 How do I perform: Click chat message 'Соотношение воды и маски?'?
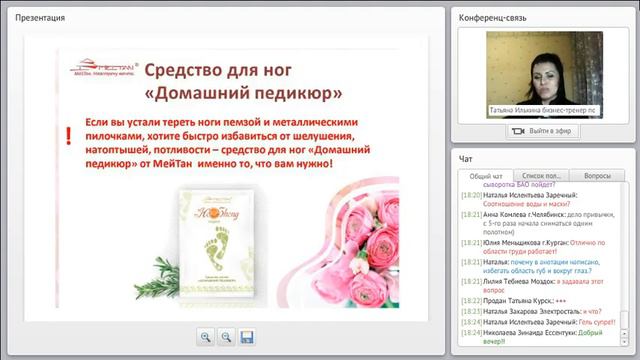[x=527, y=204]
